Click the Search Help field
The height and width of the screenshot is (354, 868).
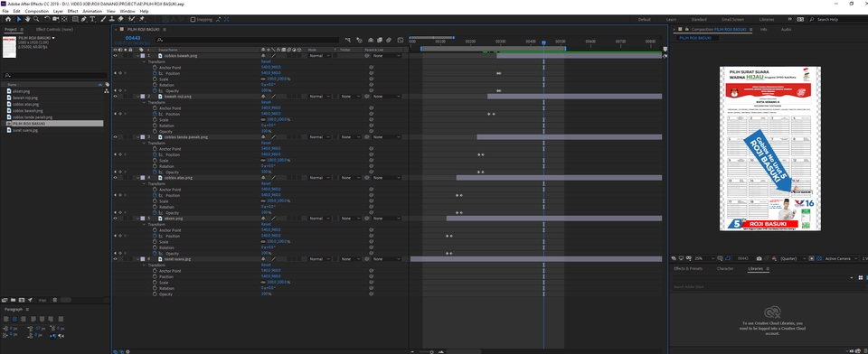[838, 19]
